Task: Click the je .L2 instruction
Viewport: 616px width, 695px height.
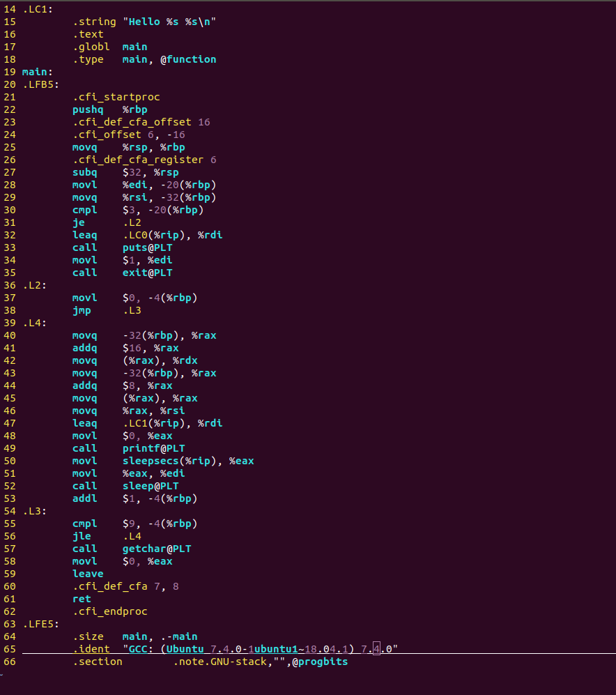Action: pos(107,222)
